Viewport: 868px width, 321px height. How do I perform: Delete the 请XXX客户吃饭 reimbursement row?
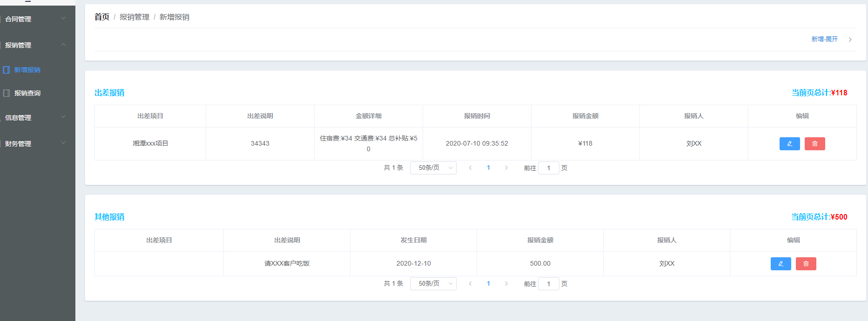click(x=806, y=264)
